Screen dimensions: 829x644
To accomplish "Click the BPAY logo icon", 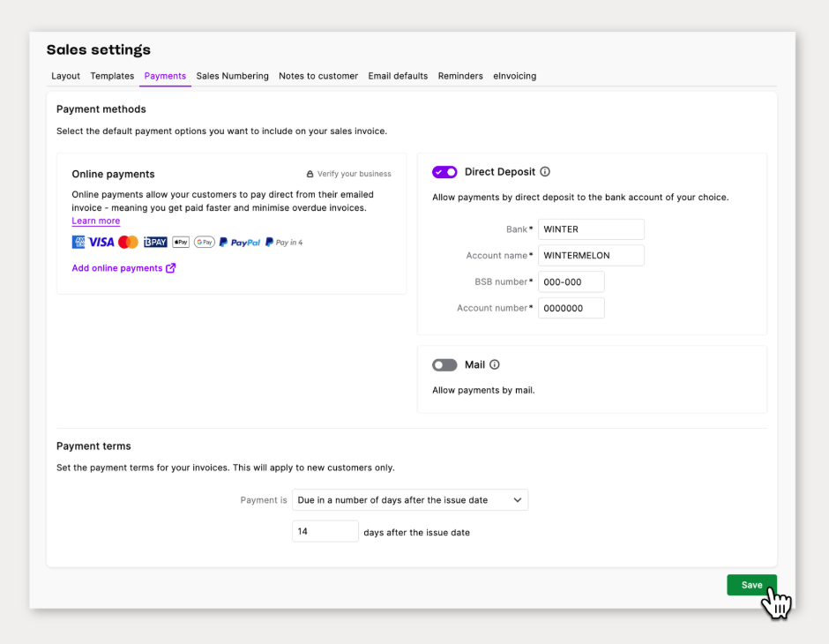I will click(x=155, y=242).
